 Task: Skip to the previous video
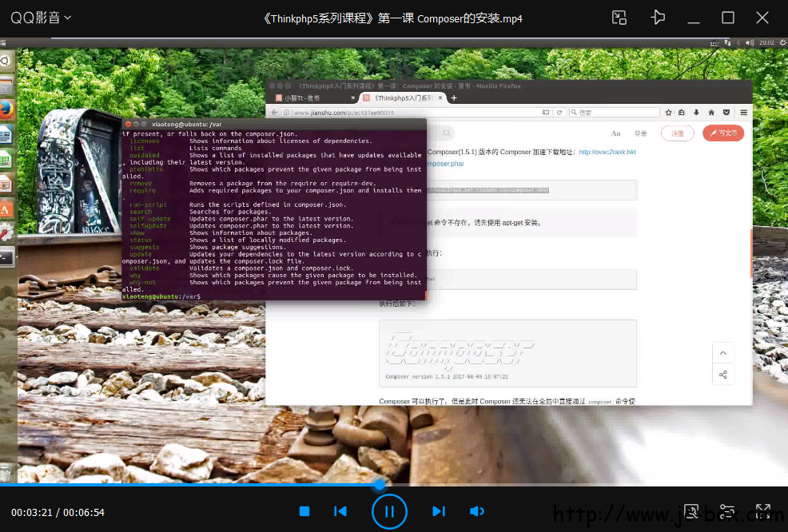point(340,511)
